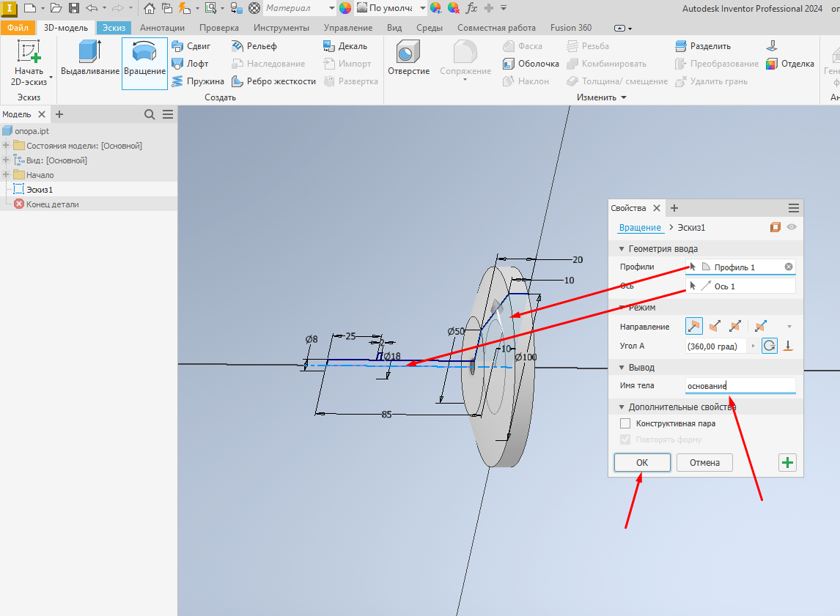Screen dimensions: 840x616
Task: Expand the Вид: [Основной] tree node
Action: (x=7, y=160)
